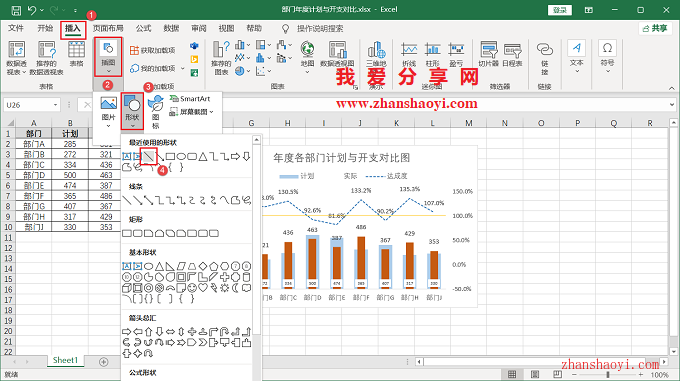Open the Name Box dropdown arrow
680x381 pixels.
56,105
